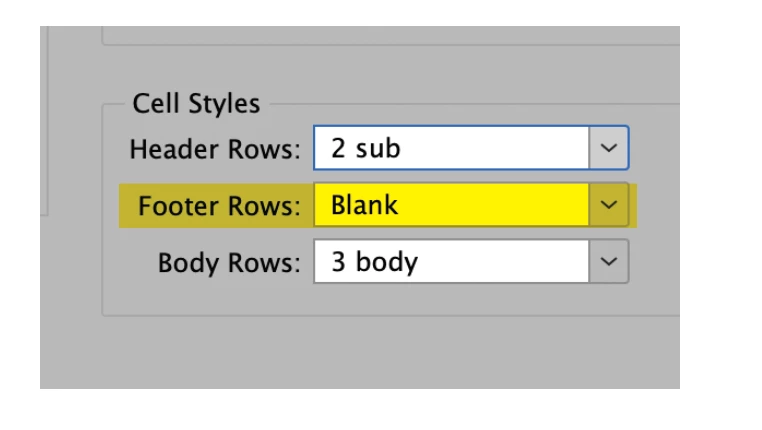Click the 'Body Rows:' label

pyautogui.click(x=229, y=263)
